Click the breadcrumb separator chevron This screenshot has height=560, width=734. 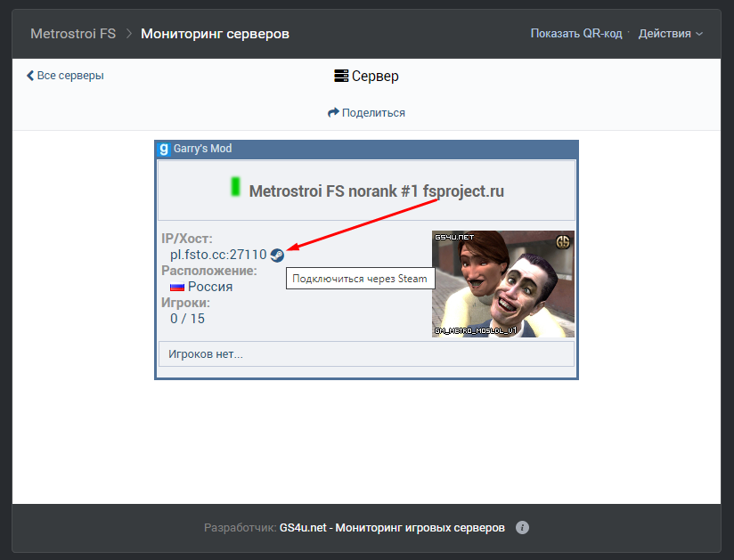128,34
